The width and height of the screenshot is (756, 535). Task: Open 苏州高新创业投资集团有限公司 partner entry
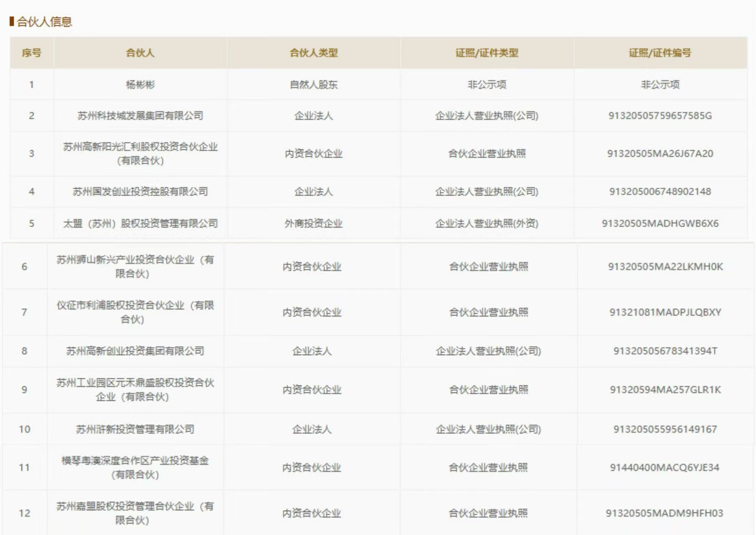click(135, 351)
